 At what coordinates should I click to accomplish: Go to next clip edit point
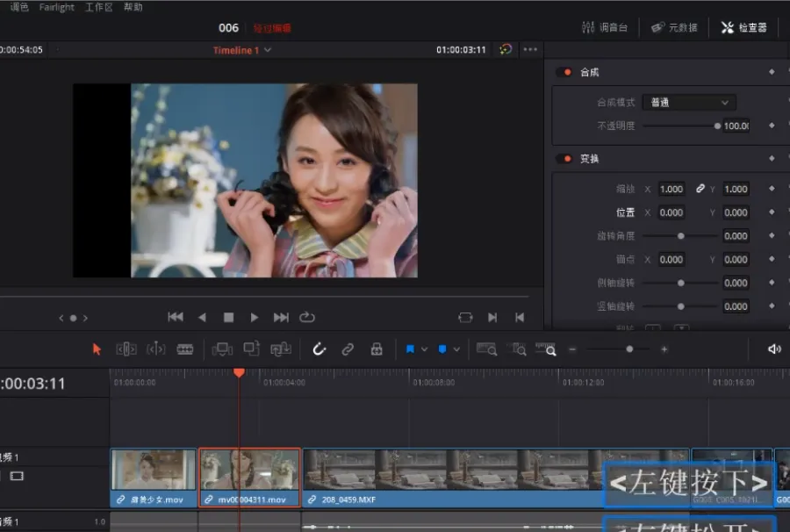[x=492, y=318]
